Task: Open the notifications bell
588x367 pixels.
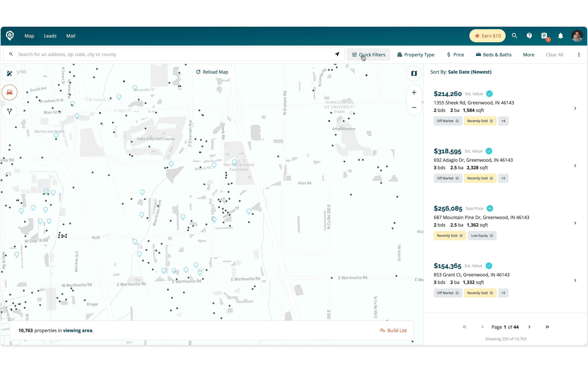Action: coord(560,36)
